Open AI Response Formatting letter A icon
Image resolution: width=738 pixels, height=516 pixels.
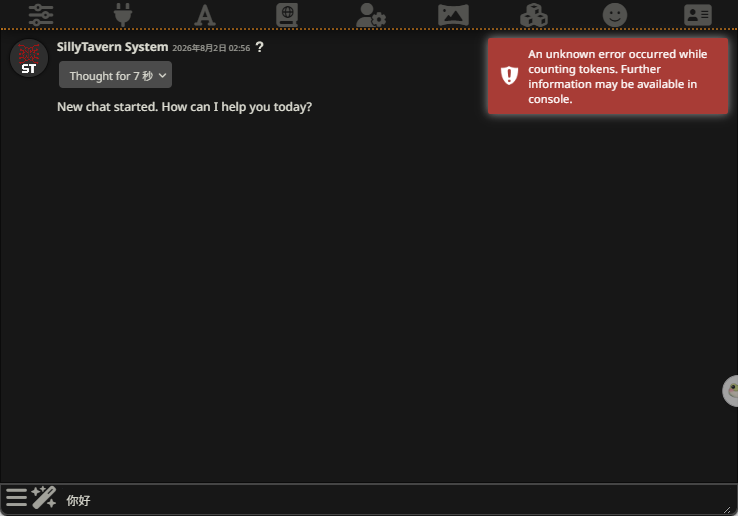point(205,15)
